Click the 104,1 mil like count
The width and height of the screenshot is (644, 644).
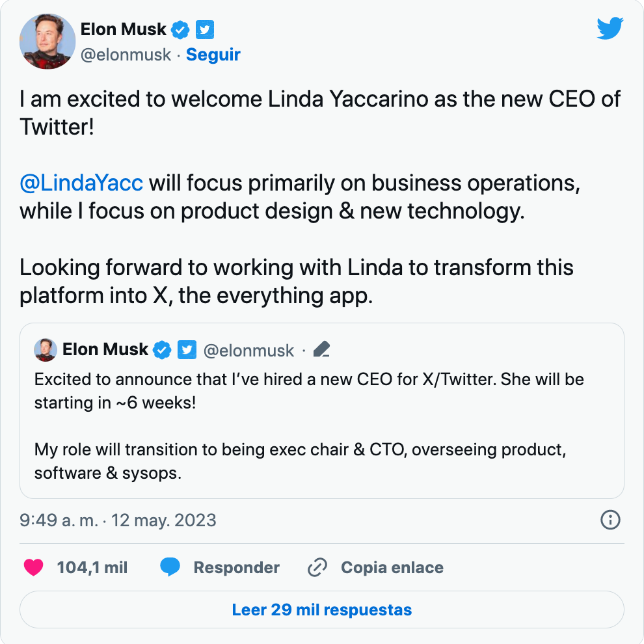[92, 567]
